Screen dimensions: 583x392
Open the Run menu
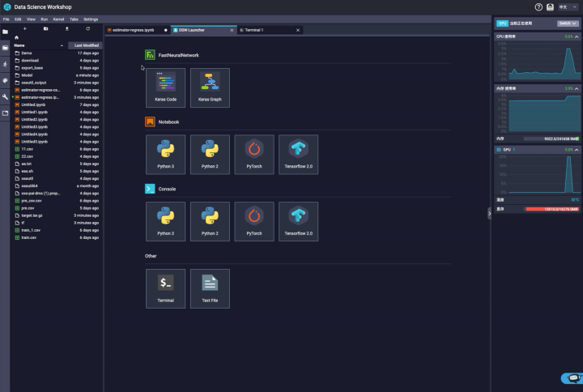click(x=45, y=19)
